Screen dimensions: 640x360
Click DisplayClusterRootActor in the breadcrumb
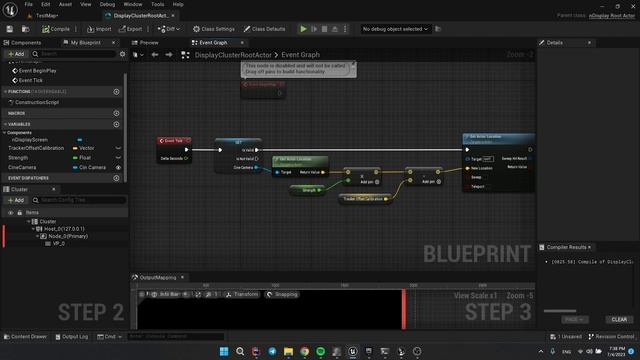coord(233,55)
